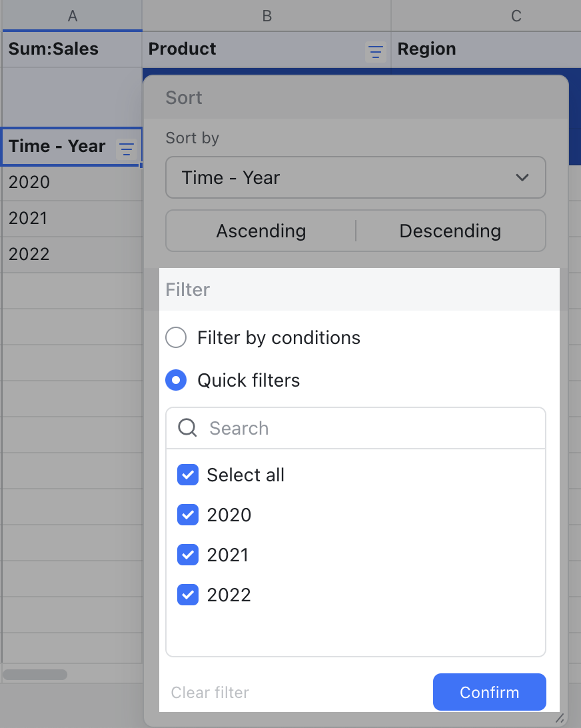Viewport: 581px width, 728px height.
Task: Select column A header
Action: click(x=73, y=15)
